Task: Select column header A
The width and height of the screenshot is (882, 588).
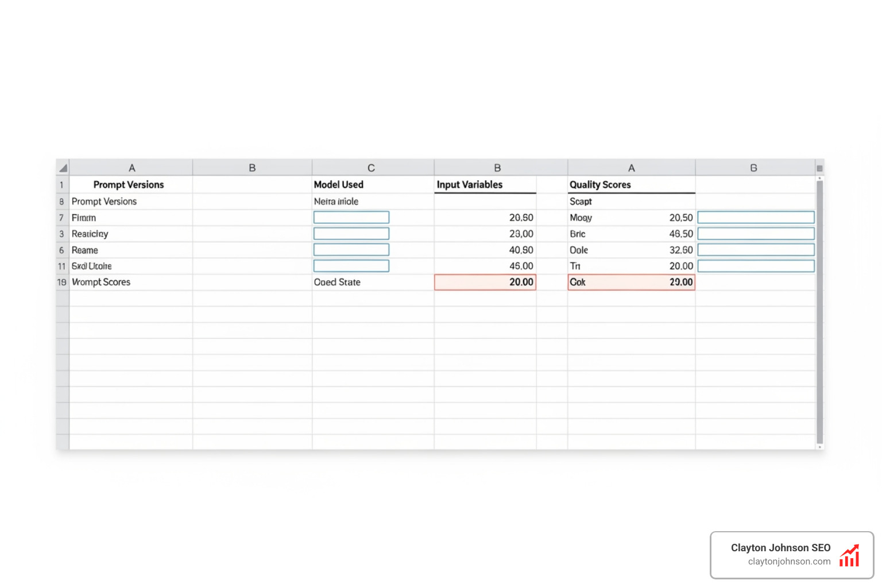Action: click(x=131, y=167)
